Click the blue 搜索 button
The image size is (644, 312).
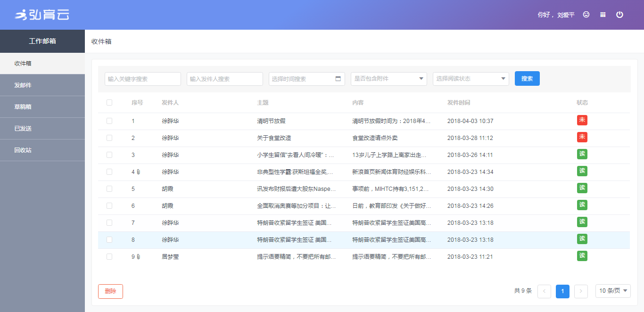(x=527, y=79)
